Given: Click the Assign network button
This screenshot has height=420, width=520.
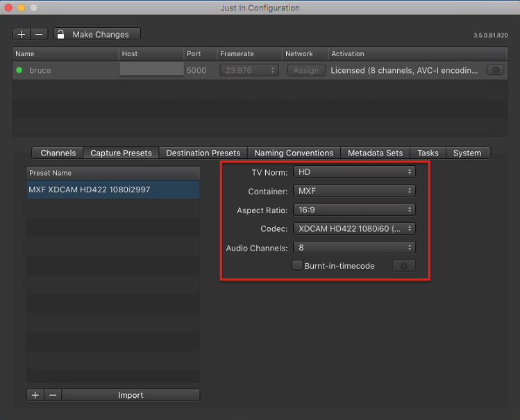Looking at the screenshot, I should 306,70.
